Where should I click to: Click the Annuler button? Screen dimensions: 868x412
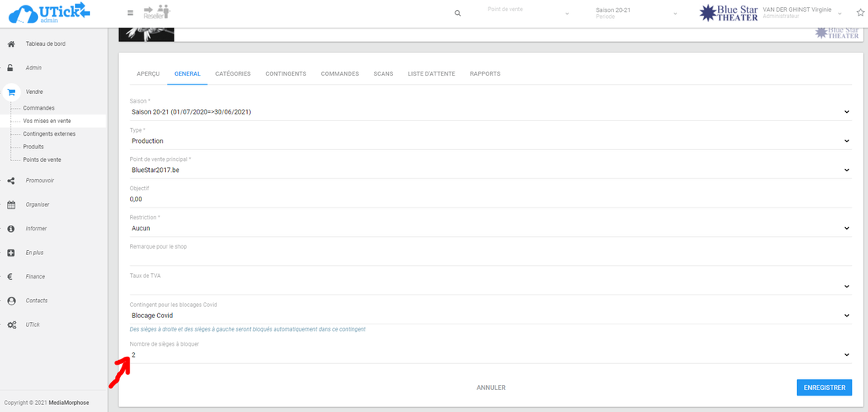(x=491, y=388)
